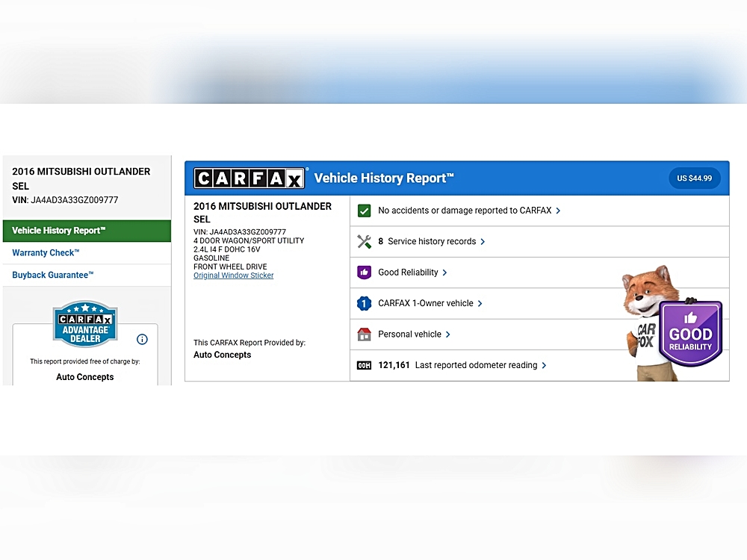Click the blue 1-Owner badge icon
The height and width of the screenshot is (560, 747).
point(364,304)
